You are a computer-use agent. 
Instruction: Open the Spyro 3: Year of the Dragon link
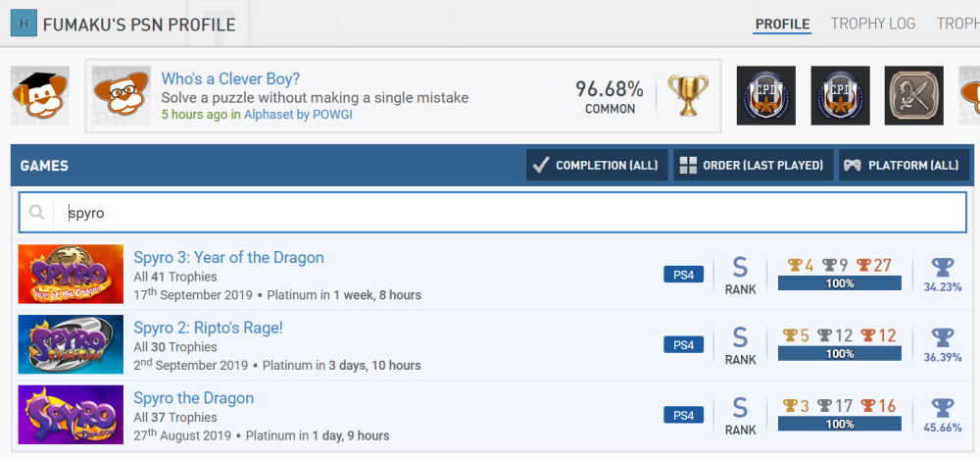click(x=228, y=258)
